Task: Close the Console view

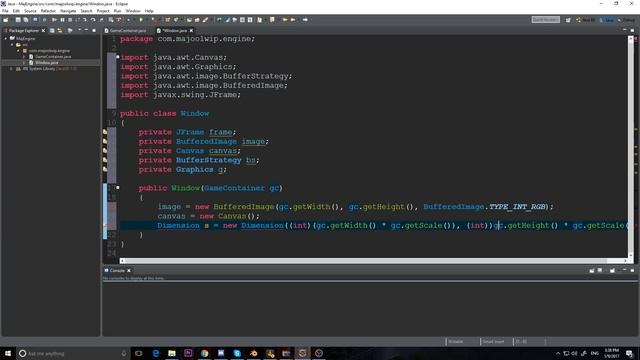Action: click(129, 271)
